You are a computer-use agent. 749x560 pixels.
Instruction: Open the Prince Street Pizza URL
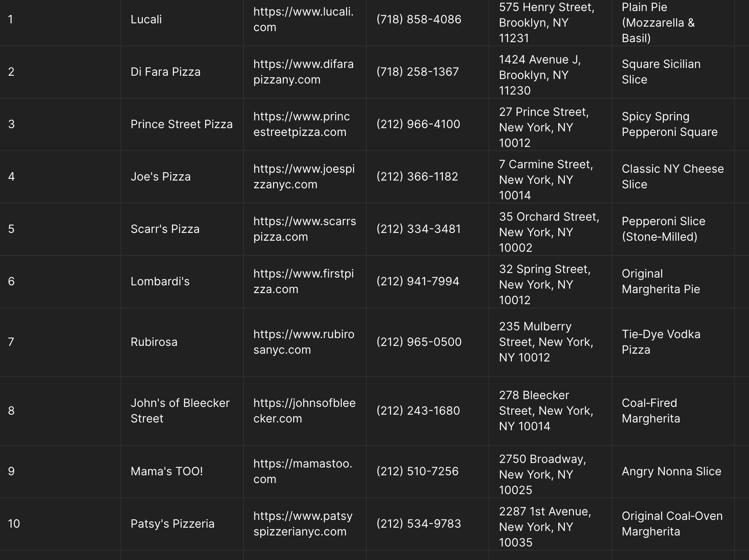click(x=302, y=124)
